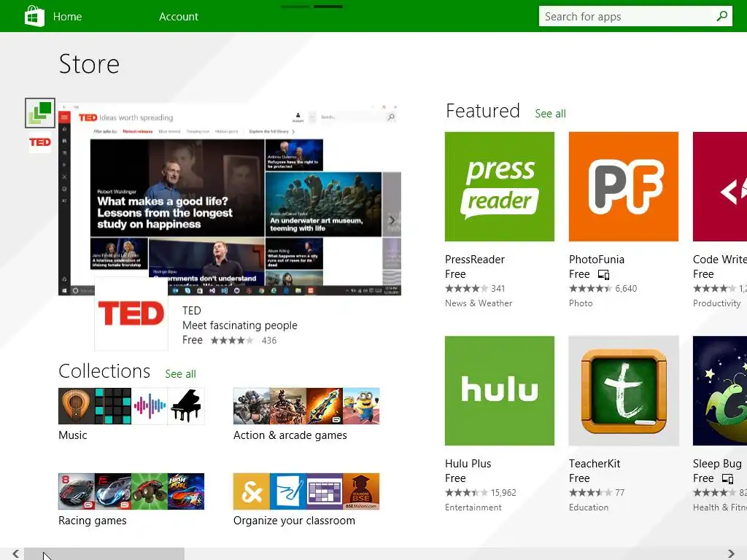747x560 pixels.
Task: Open the Hulu Plus tile
Action: click(499, 391)
